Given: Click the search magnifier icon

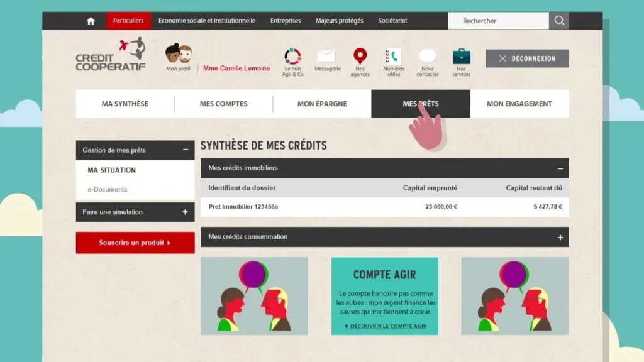Looking at the screenshot, I should (559, 21).
